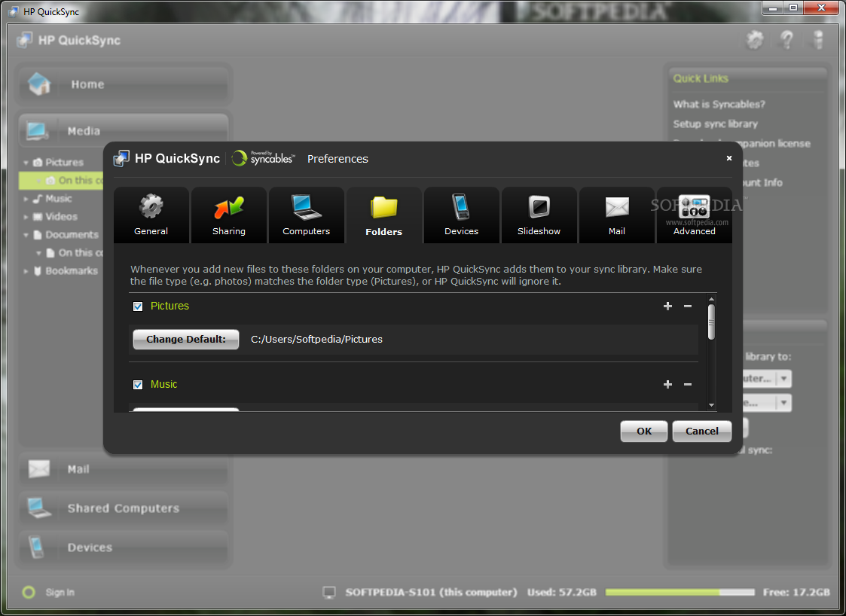Switch to the Slideshow preferences tab
The height and width of the screenshot is (616, 846).
point(539,215)
